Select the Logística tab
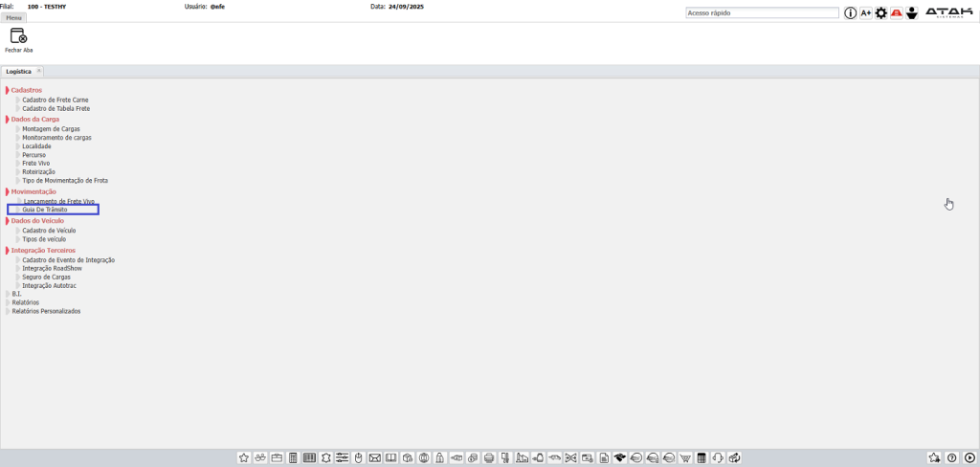The width and height of the screenshot is (980, 467). (x=19, y=72)
